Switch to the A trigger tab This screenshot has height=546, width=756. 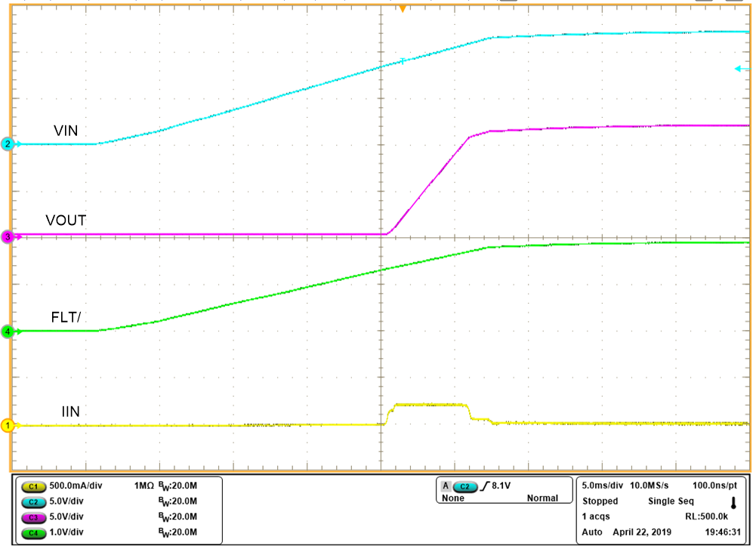[445, 486]
